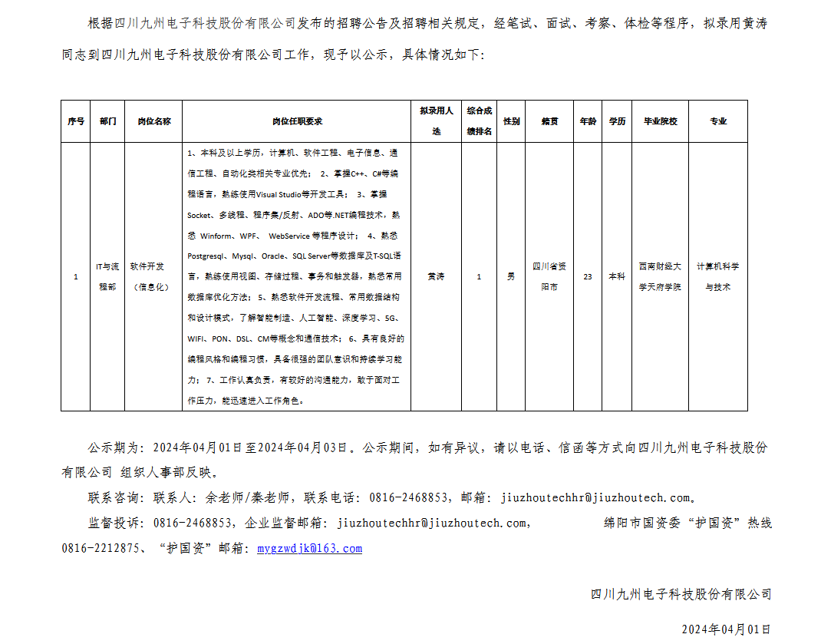Click the 四川九州电子科技股份有限公司 signature line

[x=681, y=594]
